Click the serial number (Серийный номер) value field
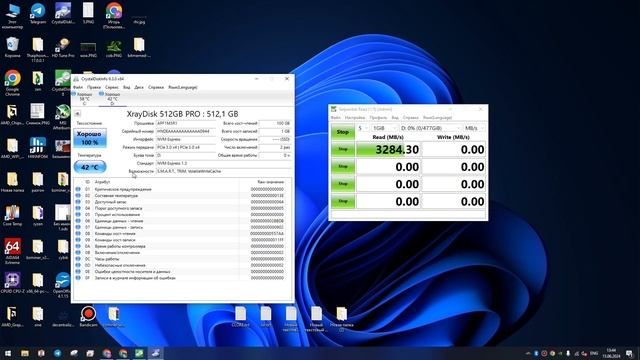The height and width of the screenshot is (360, 640). 186,131
